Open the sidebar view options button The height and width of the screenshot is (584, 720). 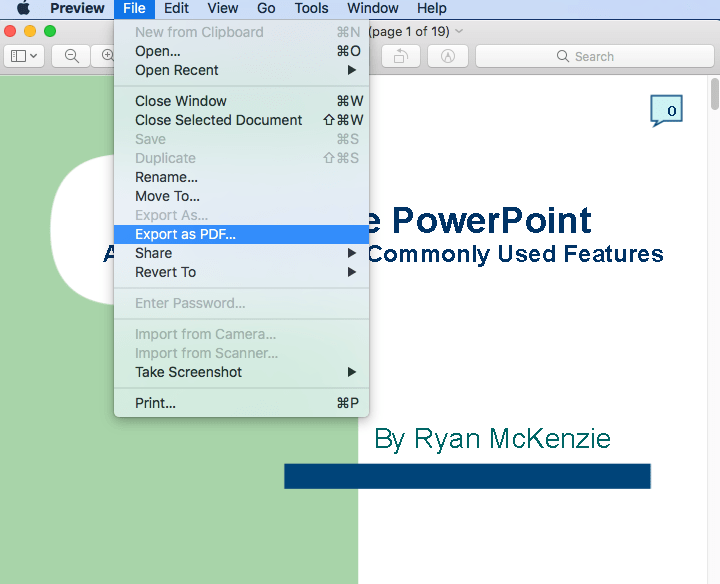(24, 56)
